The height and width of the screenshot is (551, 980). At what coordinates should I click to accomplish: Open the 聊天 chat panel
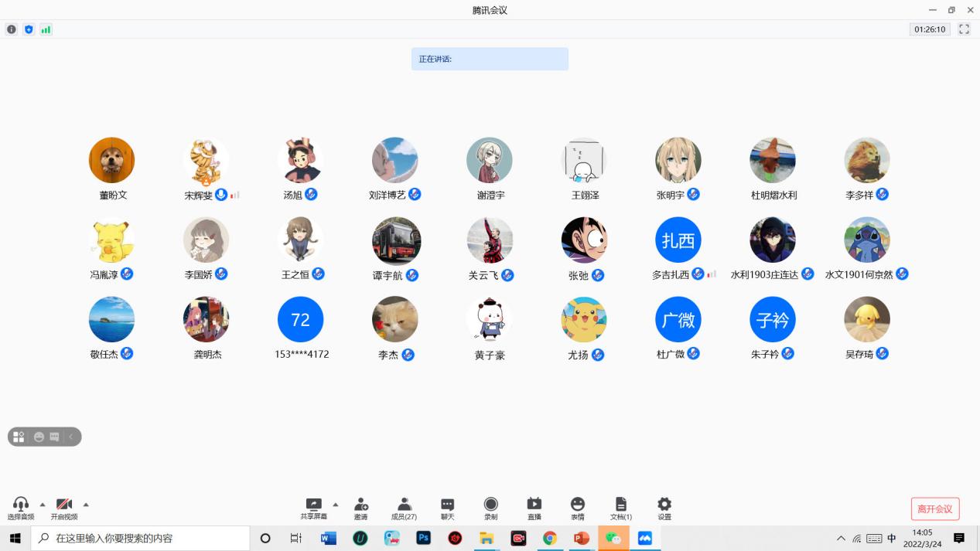447,508
